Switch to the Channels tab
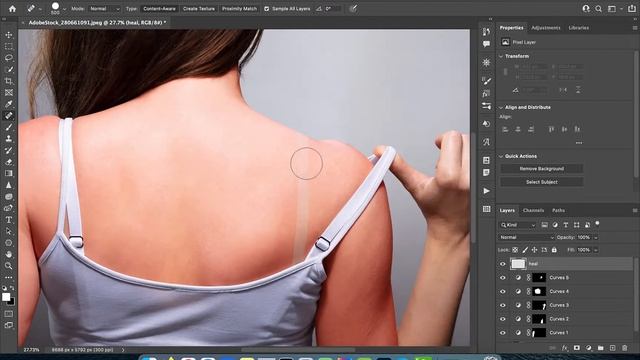Image resolution: width=640 pixels, height=360 pixels. (533, 210)
